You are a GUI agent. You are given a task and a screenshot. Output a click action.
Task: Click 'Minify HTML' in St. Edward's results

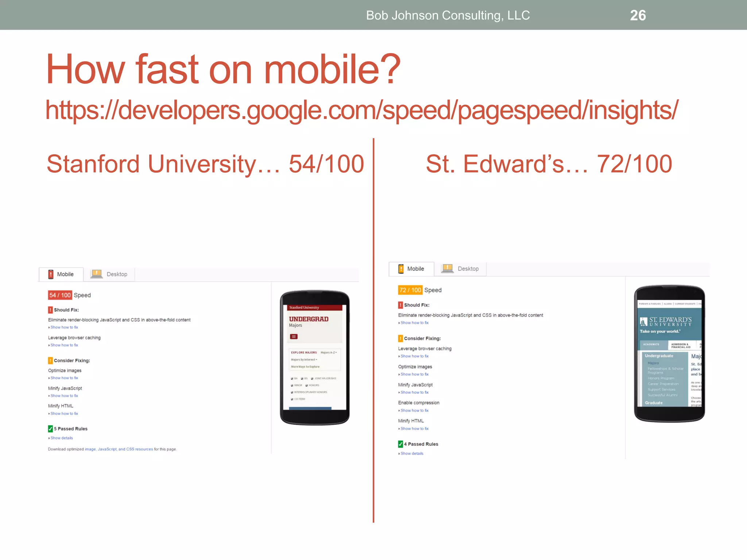tap(411, 421)
